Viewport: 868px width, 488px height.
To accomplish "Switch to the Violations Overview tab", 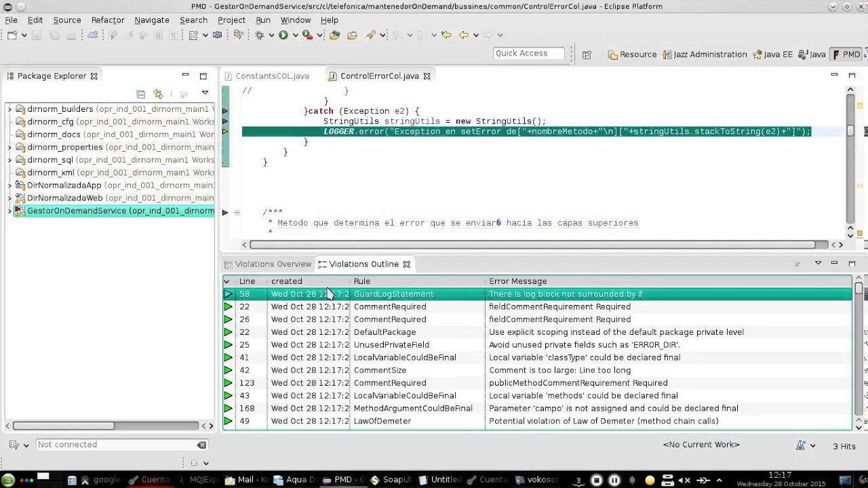I will pos(268,264).
